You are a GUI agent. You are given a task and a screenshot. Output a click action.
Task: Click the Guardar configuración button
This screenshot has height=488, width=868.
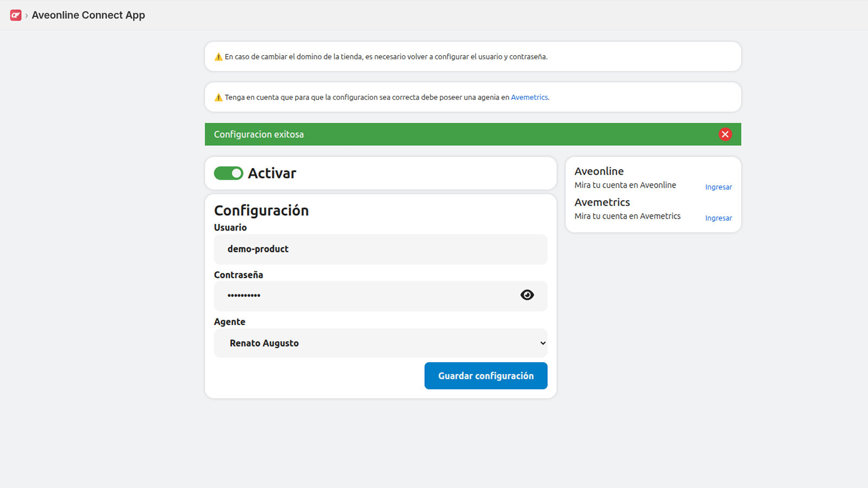pos(486,375)
